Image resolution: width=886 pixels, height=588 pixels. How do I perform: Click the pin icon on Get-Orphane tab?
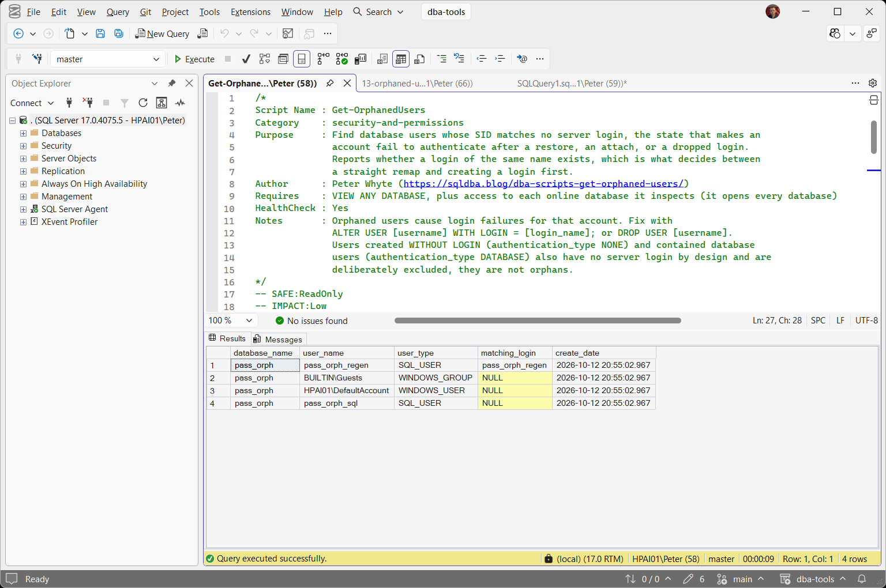[x=330, y=83]
